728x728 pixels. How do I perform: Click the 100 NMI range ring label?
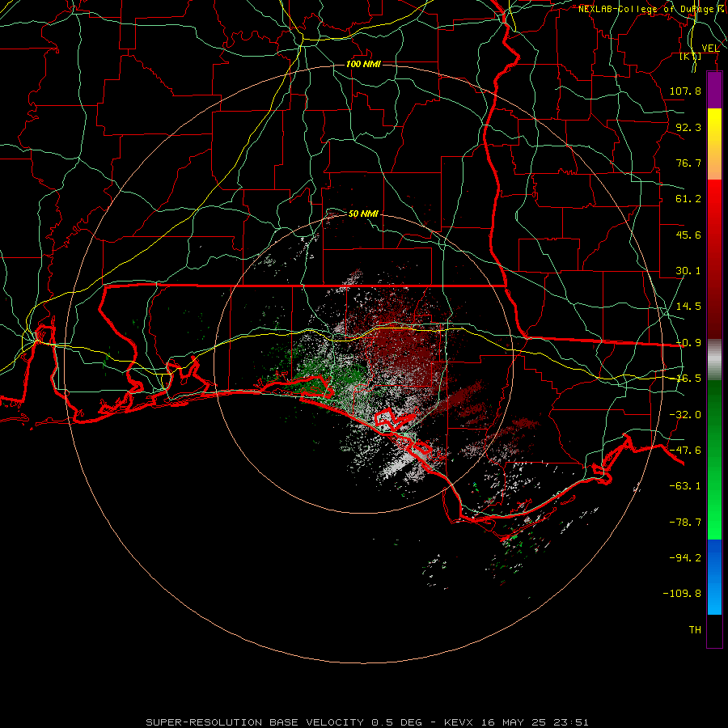pos(363,64)
